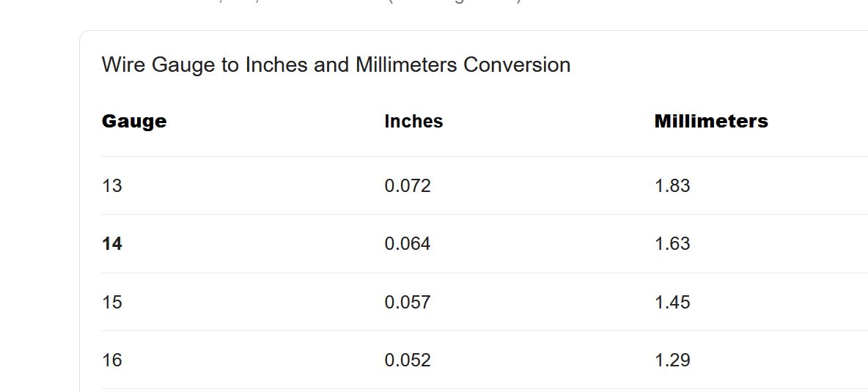Select the 0.057 inches cell
The width and height of the screenshot is (868, 392).
coord(408,302)
